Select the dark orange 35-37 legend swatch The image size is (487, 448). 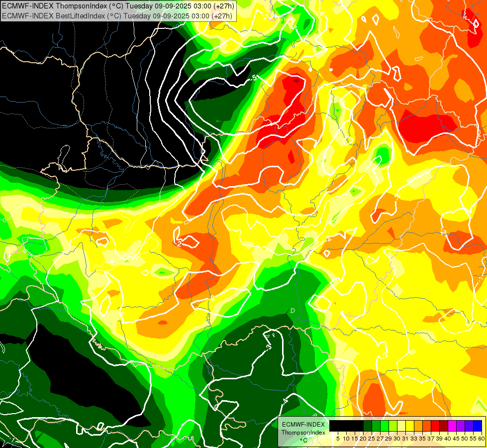point(427,426)
